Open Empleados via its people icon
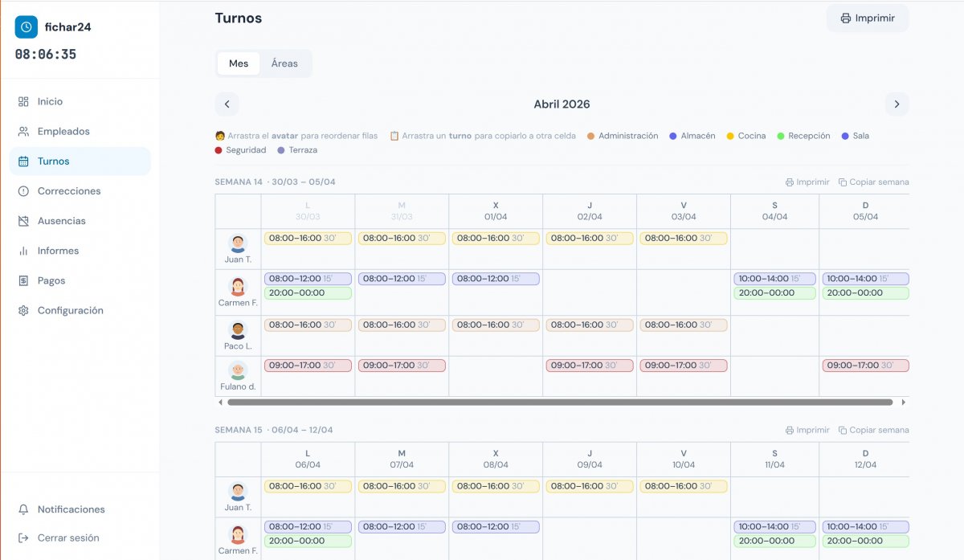The image size is (964, 560). tap(23, 132)
